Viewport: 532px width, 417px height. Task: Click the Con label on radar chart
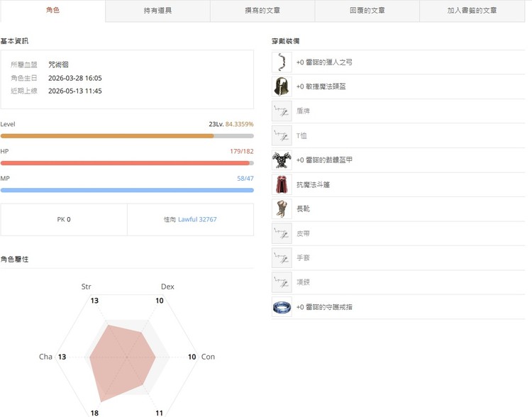(x=208, y=357)
